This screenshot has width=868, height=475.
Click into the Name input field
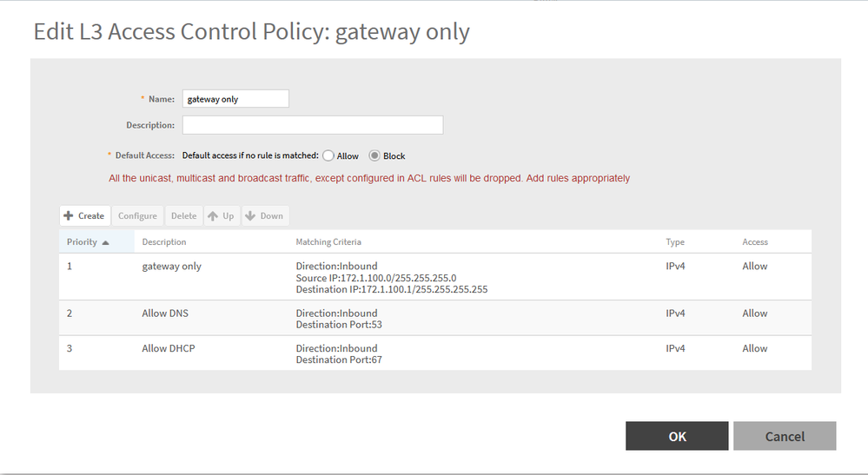pos(235,99)
